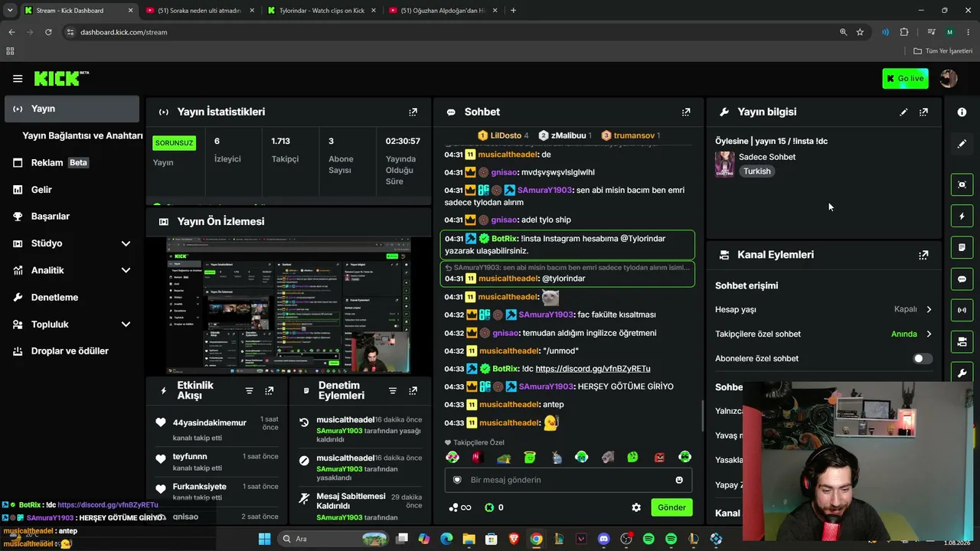
Task: Click the Turkish language tag
Action: tap(757, 171)
